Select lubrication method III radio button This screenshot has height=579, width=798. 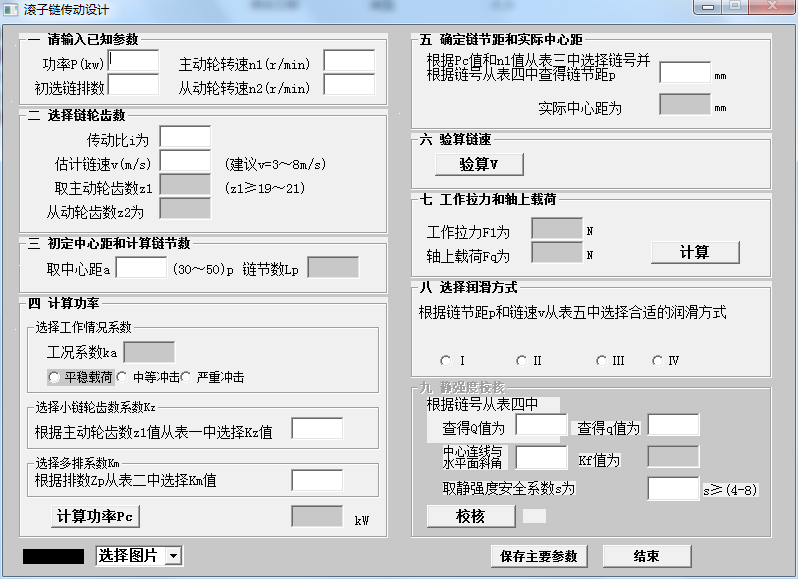click(602, 361)
